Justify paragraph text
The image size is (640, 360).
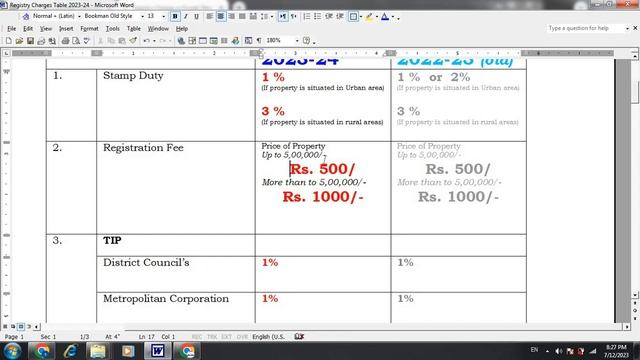click(x=242, y=16)
